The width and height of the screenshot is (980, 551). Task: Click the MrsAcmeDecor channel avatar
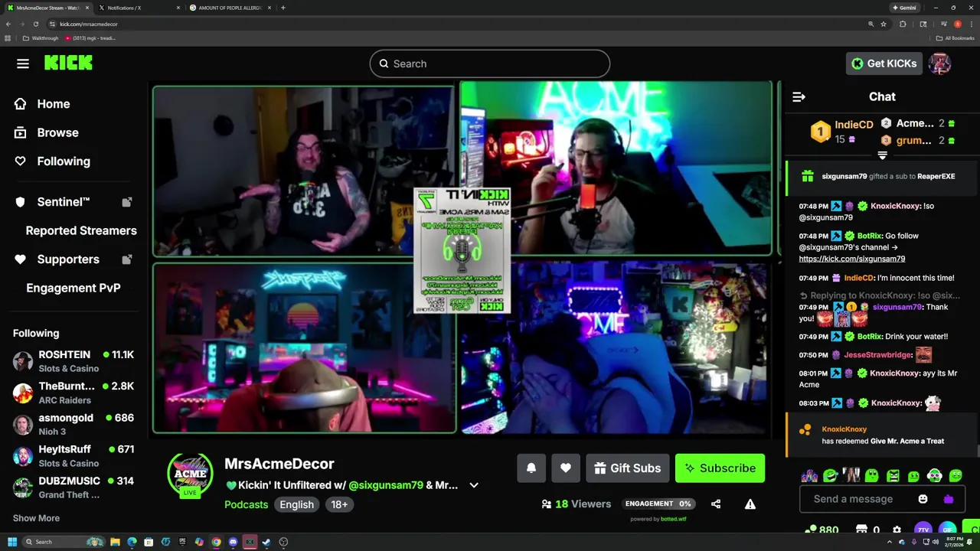tap(190, 473)
